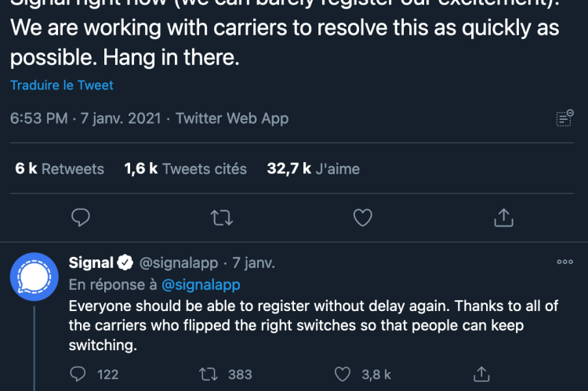The image size is (588, 391).
Task: Open the tweet activity list icon
Action: tap(564, 118)
